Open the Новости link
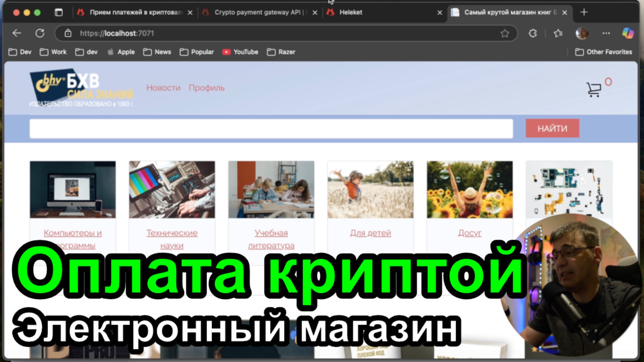The width and height of the screenshot is (644, 362). [163, 88]
